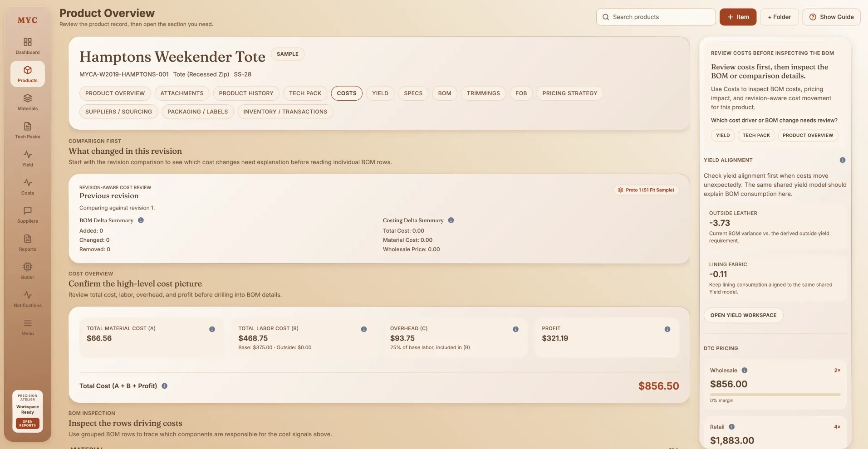
Task: Click the Total Labor Cost info icon
Action: coord(364,329)
